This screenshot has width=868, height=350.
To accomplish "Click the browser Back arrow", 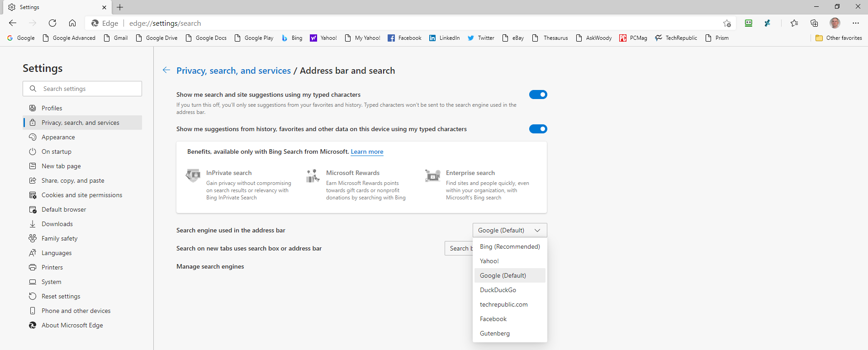I will coord(13,23).
